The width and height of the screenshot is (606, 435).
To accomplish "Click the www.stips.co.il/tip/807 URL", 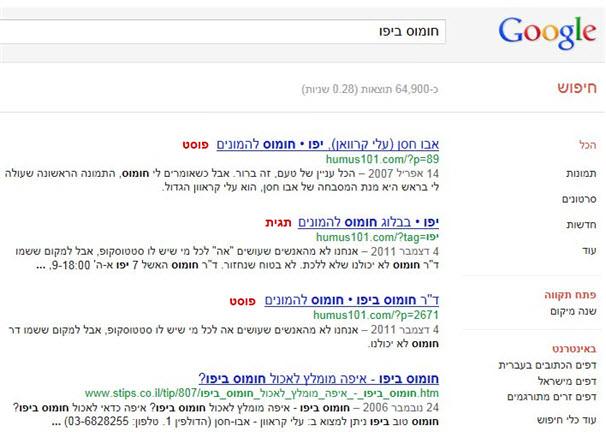I will [x=262, y=393].
